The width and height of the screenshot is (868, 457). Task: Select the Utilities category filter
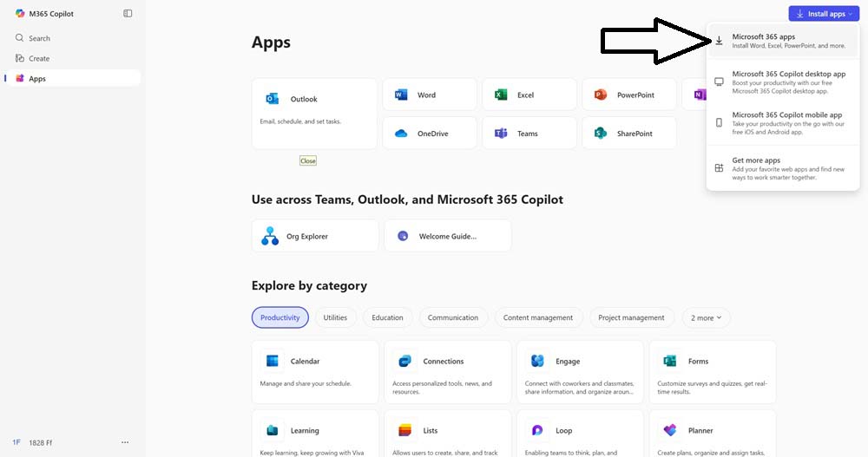[x=335, y=317]
